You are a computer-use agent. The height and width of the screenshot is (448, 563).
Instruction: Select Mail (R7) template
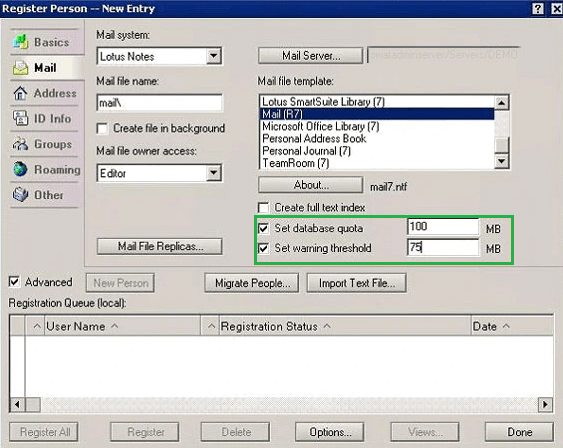click(376, 114)
